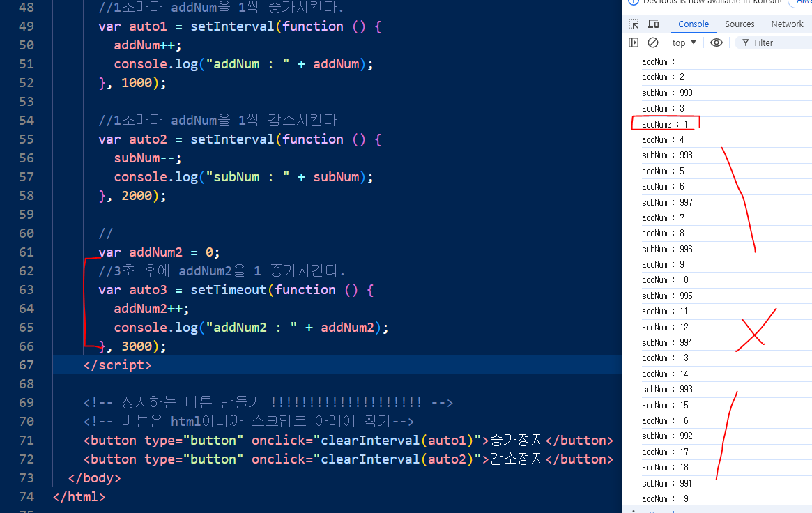Click the '}, 2000);' interval delay line
This screenshot has height=513, width=812.
(x=132, y=196)
